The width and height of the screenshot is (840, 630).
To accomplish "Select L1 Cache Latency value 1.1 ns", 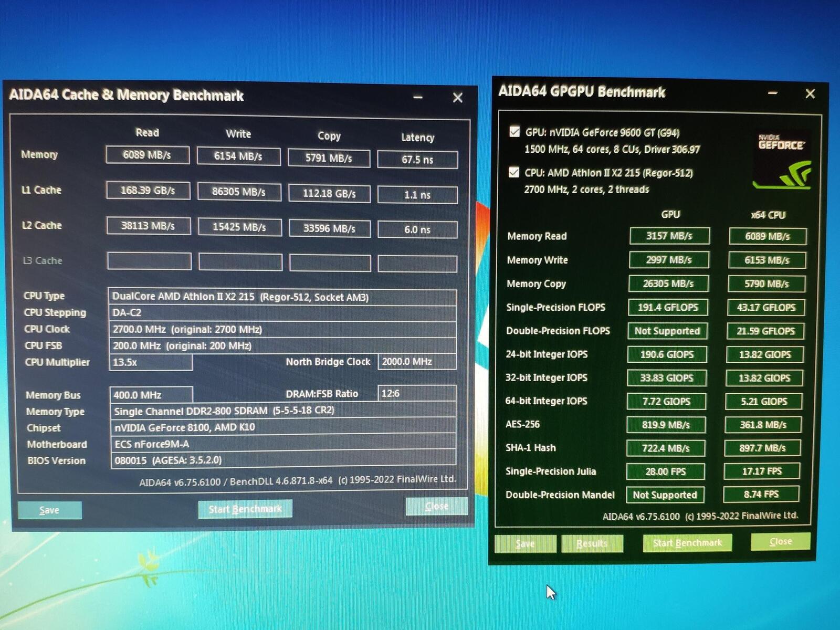I will click(x=417, y=195).
